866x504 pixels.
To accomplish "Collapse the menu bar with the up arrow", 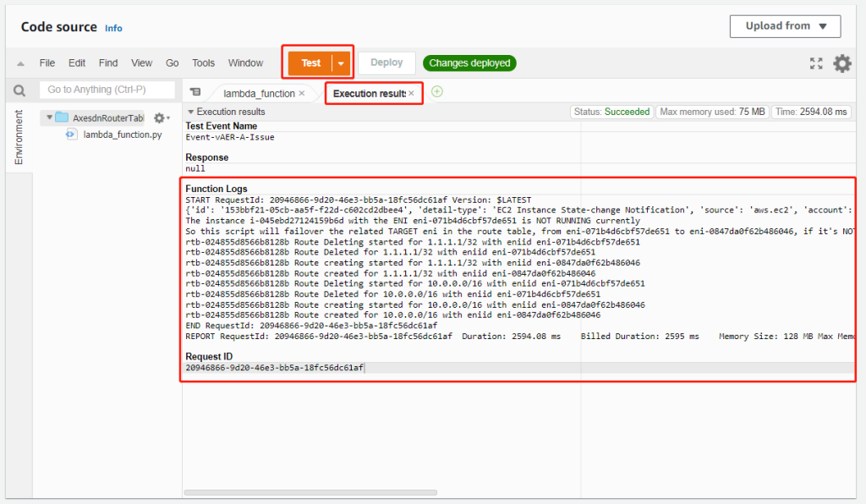I will click(x=20, y=63).
